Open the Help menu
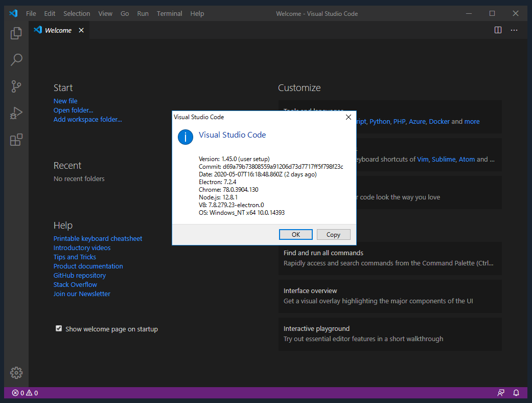This screenshot has height=403, width=532. click(x=197, y=14)
